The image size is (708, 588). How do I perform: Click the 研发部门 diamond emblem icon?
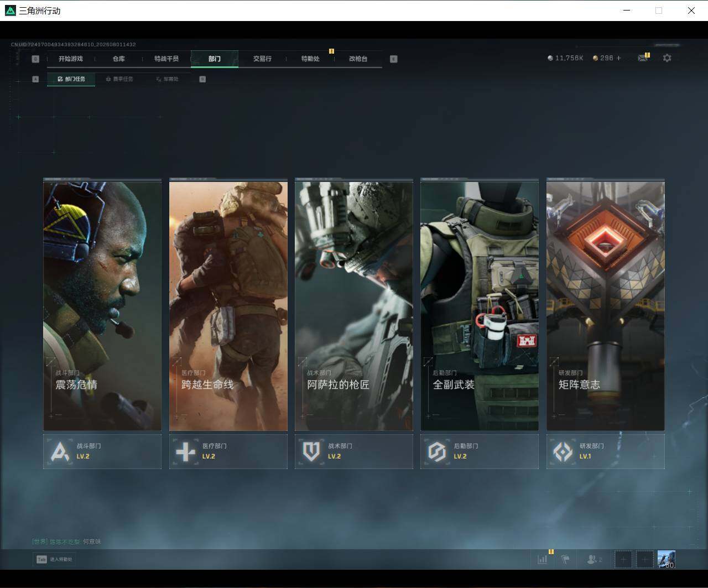(x=563, y=452)
